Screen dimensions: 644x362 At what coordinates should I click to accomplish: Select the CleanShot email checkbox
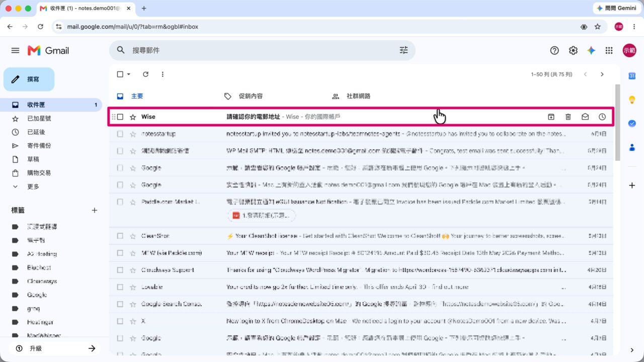[120, 236]
